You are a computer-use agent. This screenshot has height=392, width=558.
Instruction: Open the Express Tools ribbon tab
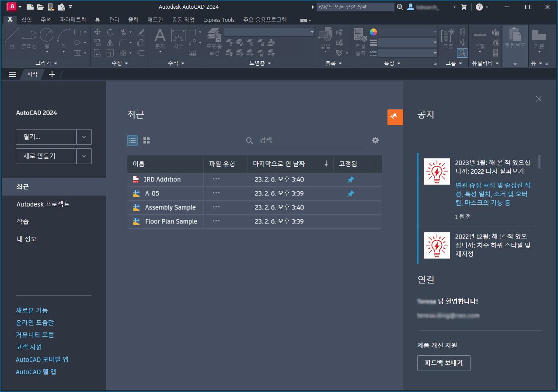pyautogui.click(x=219, y=20)
